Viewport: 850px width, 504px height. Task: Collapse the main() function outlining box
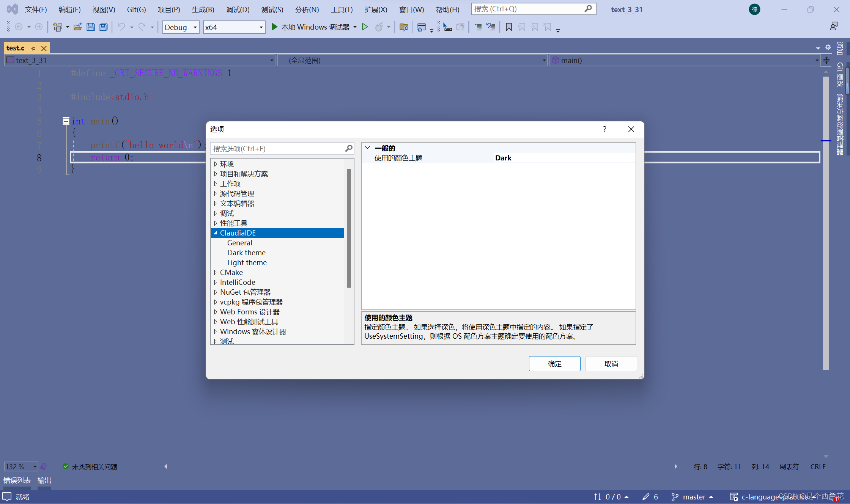pyautogui.click(x=66, y=121)
